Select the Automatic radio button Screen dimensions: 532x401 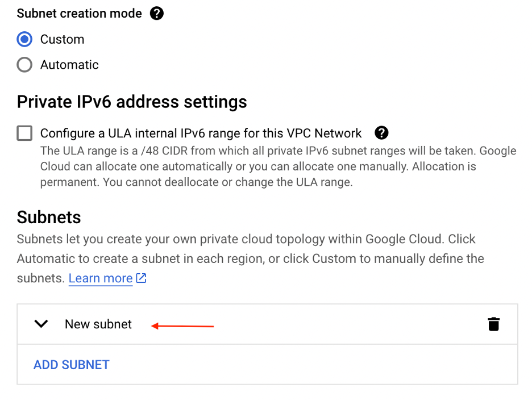pos(24,65)
